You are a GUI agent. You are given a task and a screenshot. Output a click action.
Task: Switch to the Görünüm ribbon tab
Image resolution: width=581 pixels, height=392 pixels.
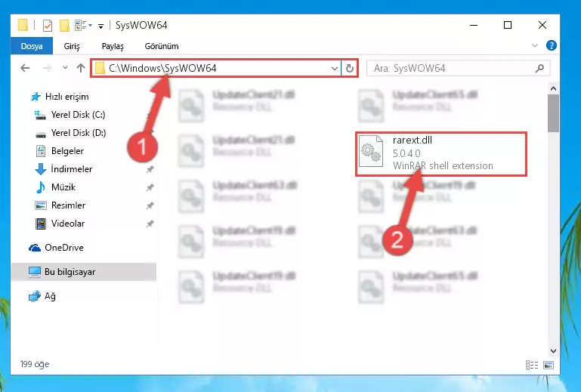point(162,46)
